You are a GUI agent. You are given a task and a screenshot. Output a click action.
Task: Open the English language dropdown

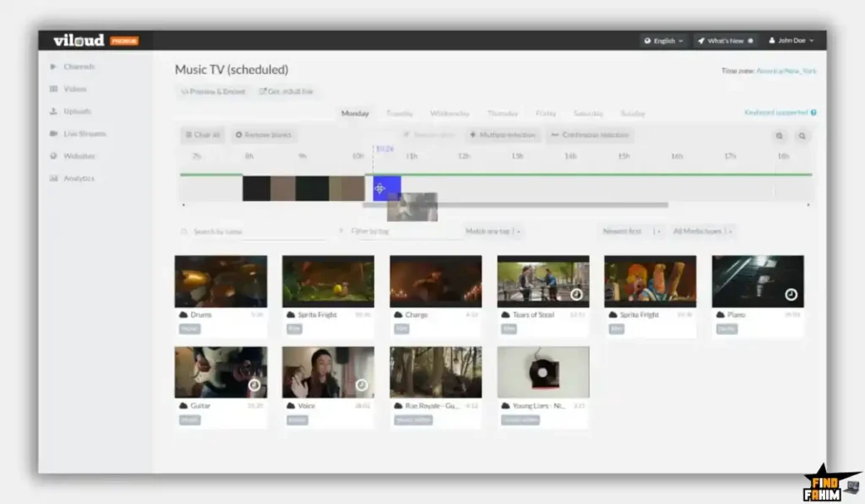coord(663,41)
